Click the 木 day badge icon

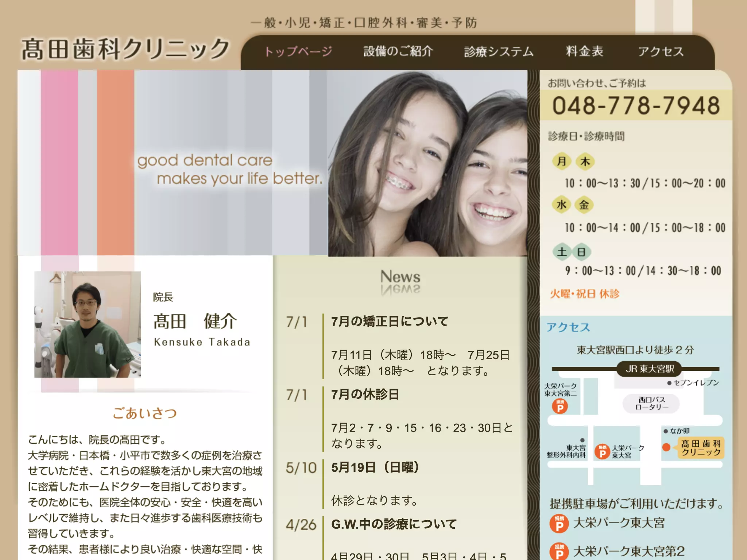point(585,161)
